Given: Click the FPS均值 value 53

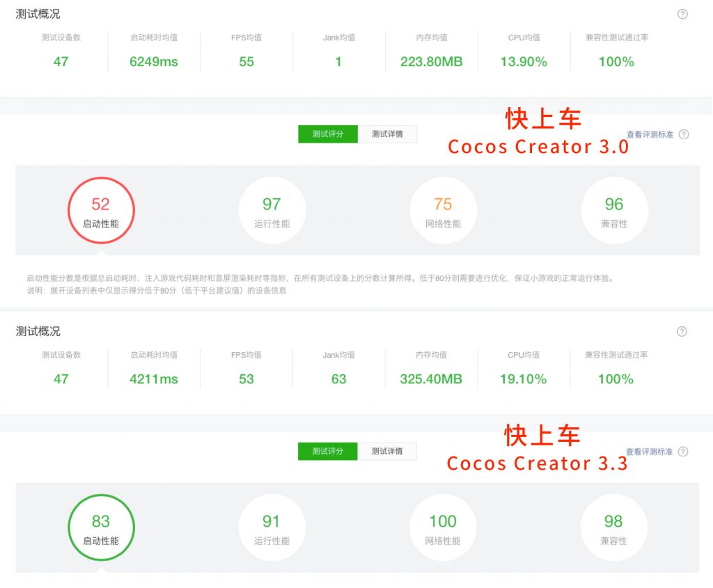Looking at the screenshot, I should [x=246, y=379].
